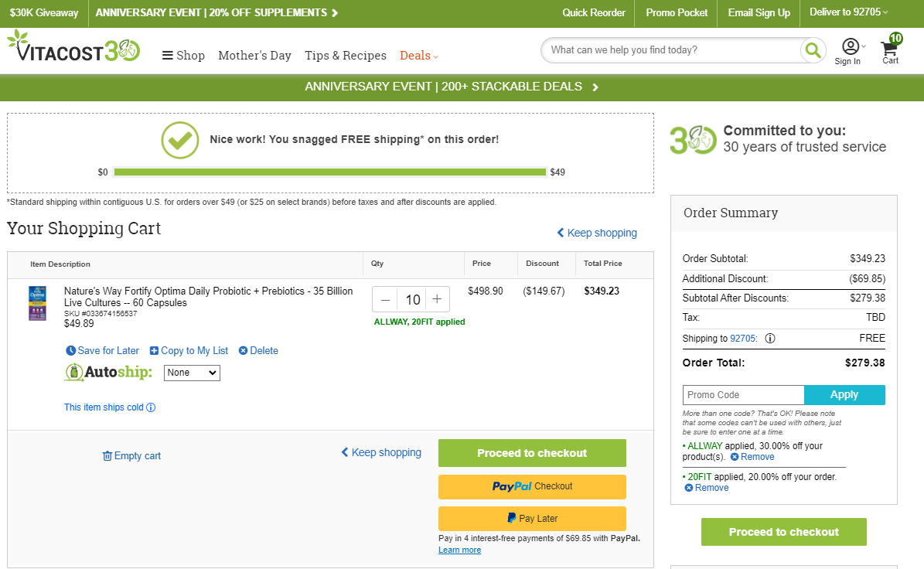
Task: Click the Copy to My List plus icon
Action: tap(154, 350)
